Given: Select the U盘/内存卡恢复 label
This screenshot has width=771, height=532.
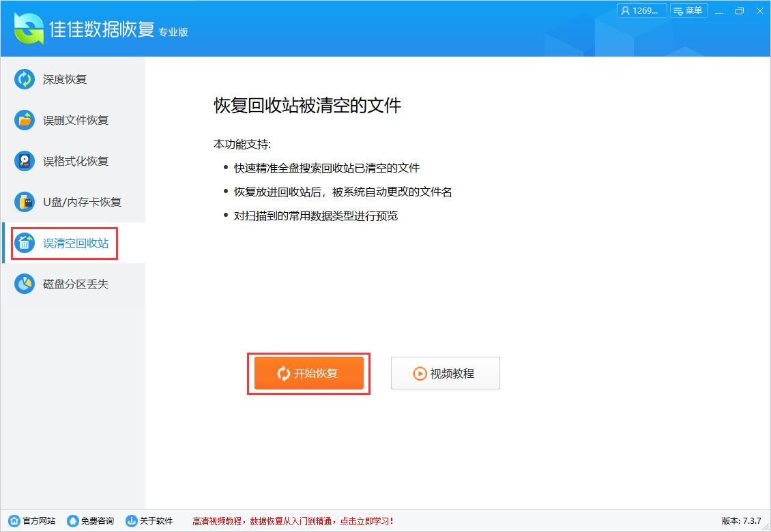Looking at the screenshot, I should point(82,202).
